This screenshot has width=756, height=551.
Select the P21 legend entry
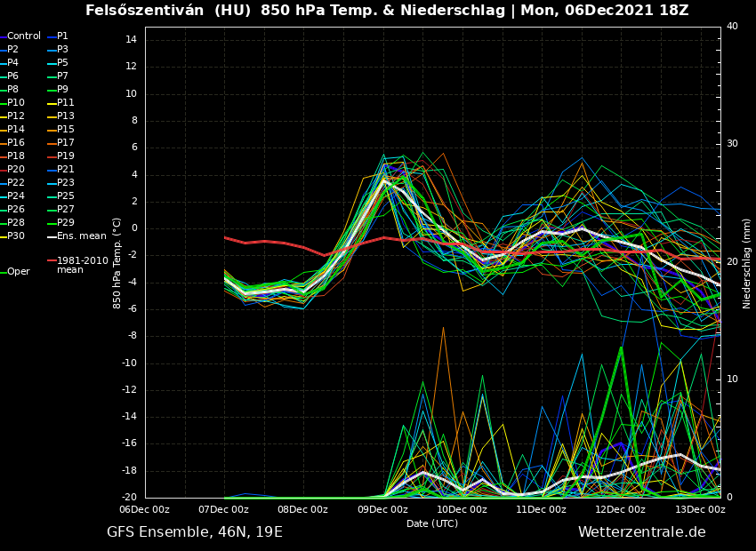click(x=66, y=170)
